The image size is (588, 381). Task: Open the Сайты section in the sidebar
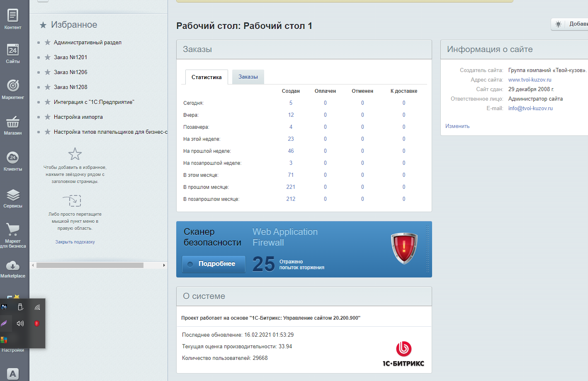click(x=13, y=53)
